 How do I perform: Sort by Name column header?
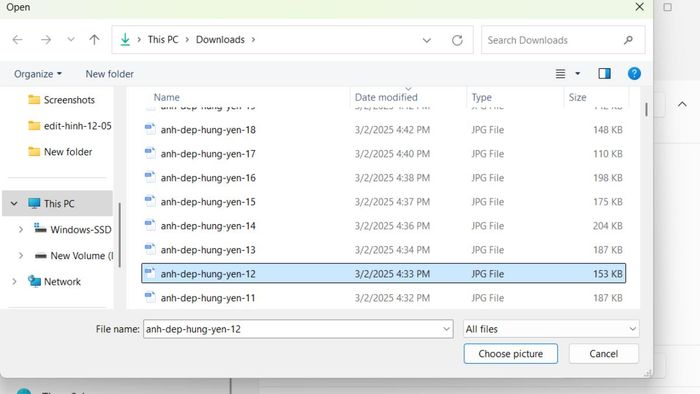[167, 97]
